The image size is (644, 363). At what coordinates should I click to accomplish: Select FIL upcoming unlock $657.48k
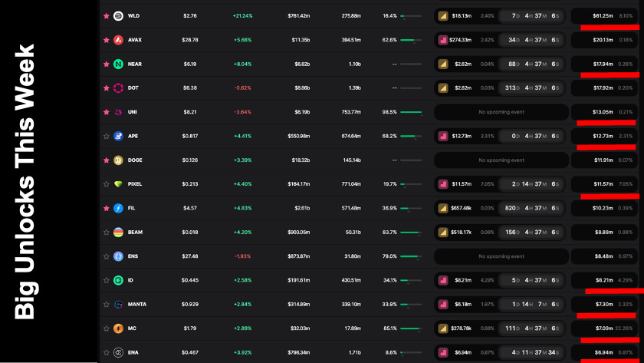462,208
